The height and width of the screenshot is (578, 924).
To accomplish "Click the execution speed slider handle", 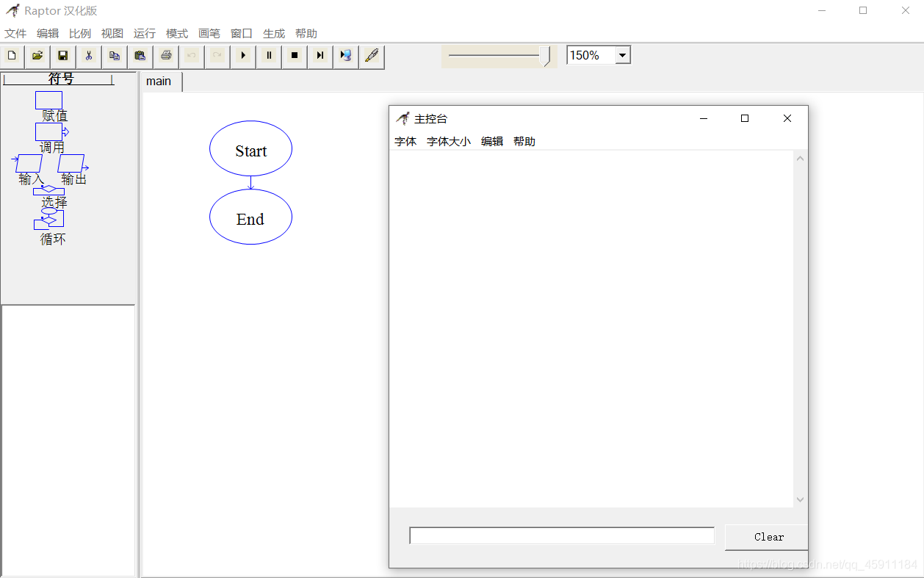I will coord(545,57).
